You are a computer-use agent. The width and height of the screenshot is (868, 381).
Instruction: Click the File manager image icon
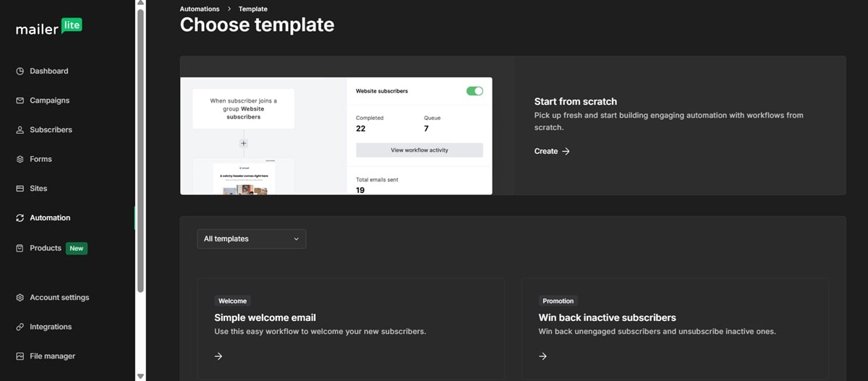point(20,356)
